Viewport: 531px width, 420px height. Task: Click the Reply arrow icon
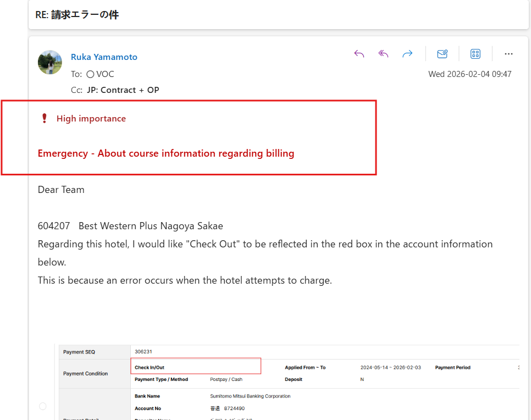(x=359, y=54)
